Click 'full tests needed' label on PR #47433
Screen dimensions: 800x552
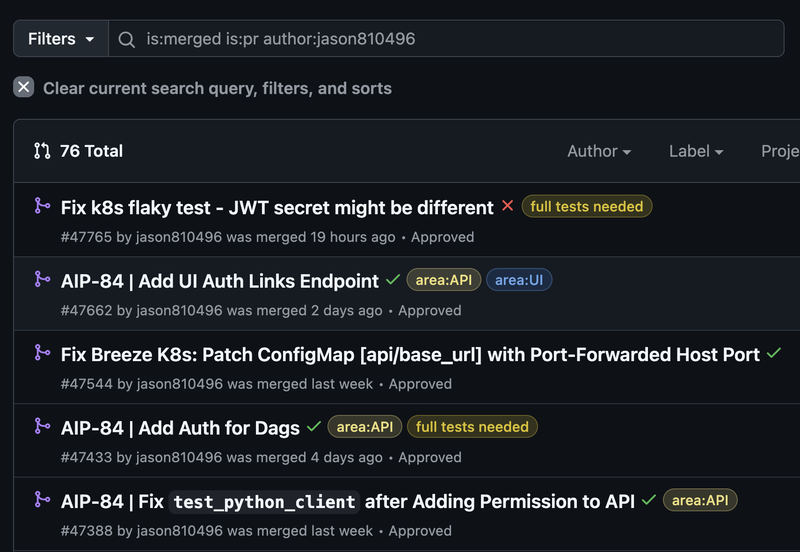(x=472, y=427)
